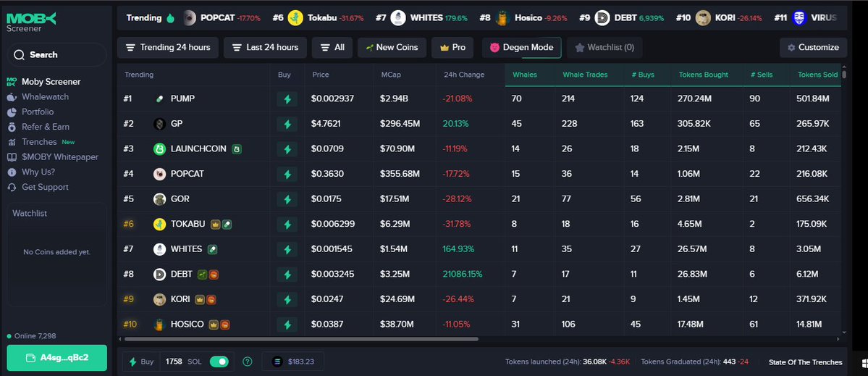
Task: Open State Of The Trenches
Action: coord(806,362)
